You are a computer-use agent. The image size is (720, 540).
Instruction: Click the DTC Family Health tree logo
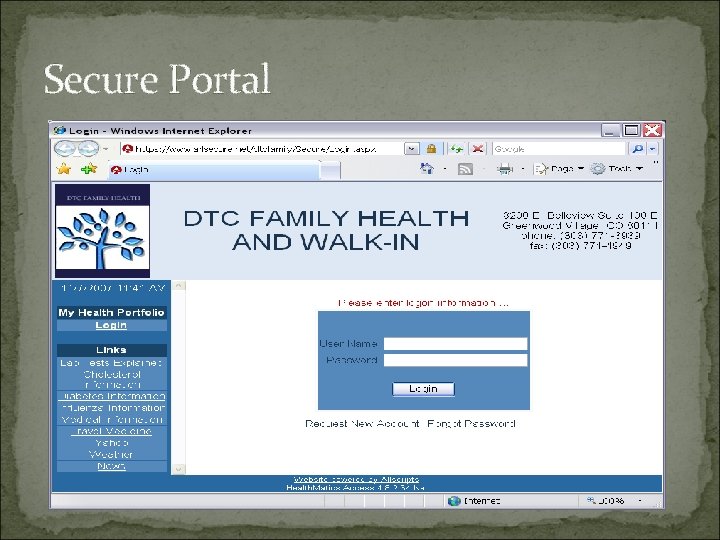[102, 231]
